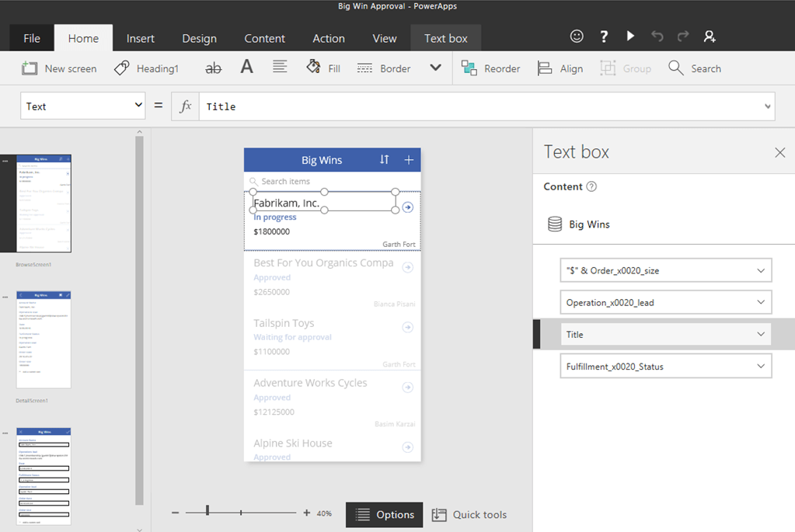
Task: Click arrow next to Best For You Organics
Action: 408,267
